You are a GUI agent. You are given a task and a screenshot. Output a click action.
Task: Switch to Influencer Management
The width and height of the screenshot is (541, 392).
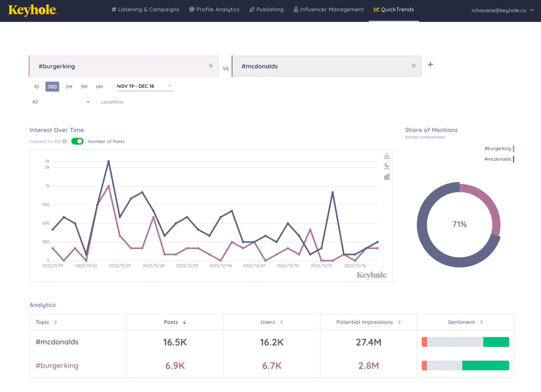[x=328, y=10]
